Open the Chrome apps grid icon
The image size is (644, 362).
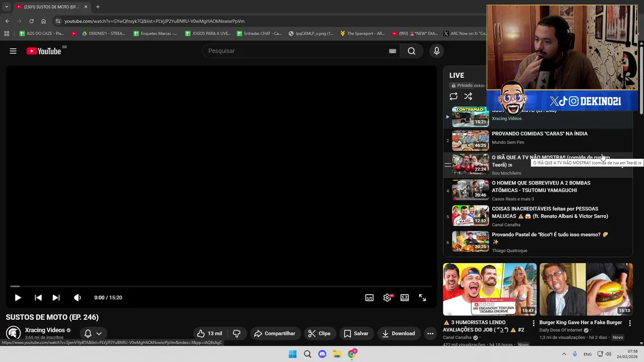pyautogui.click(x=7, y=34)
